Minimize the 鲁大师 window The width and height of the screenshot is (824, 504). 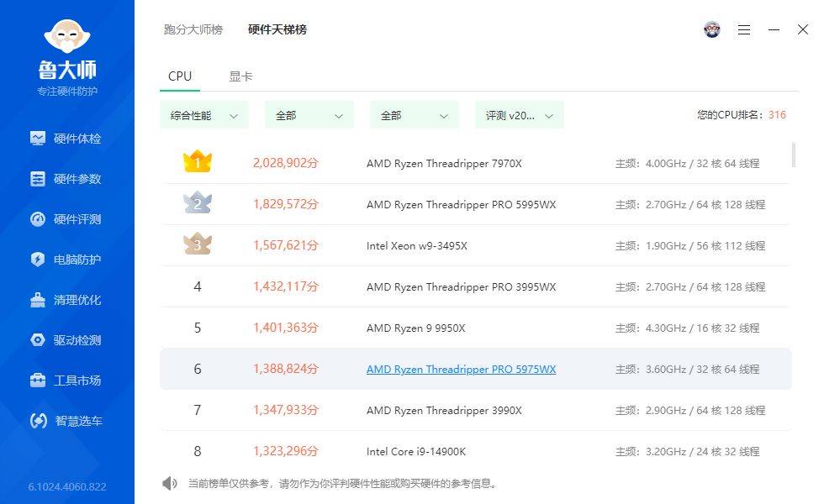tap(774, 30)
